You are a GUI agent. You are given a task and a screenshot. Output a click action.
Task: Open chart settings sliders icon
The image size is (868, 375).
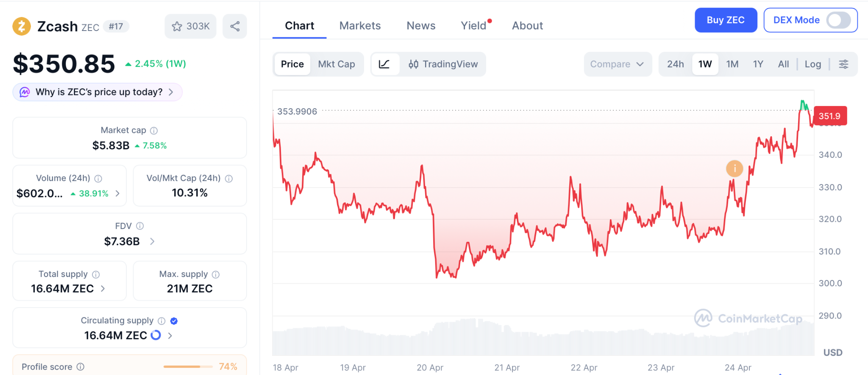click(x=843, y=64)
